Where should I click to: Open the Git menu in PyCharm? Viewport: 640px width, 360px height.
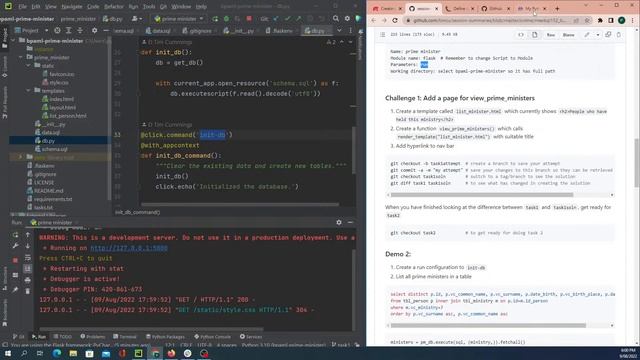[163, 7]
